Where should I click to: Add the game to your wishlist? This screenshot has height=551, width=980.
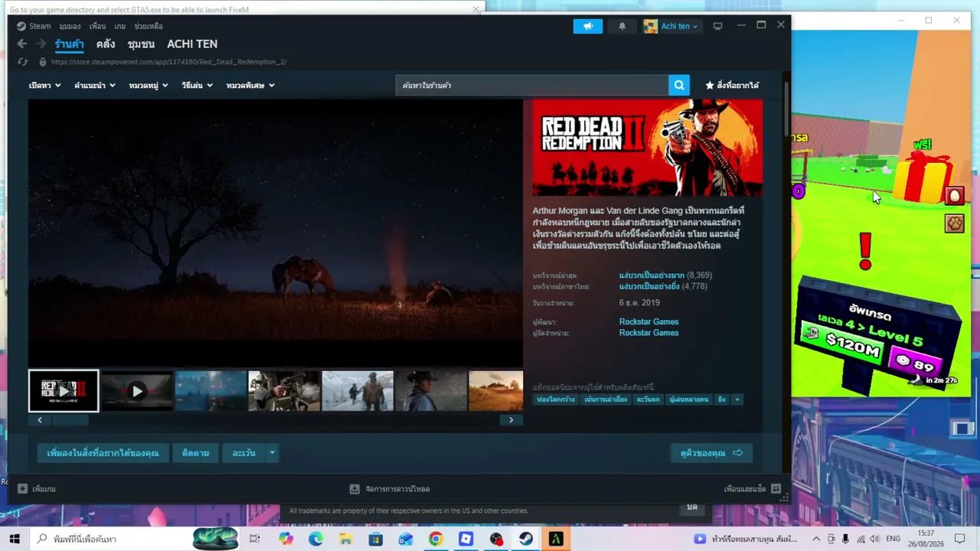pos(103,453)
